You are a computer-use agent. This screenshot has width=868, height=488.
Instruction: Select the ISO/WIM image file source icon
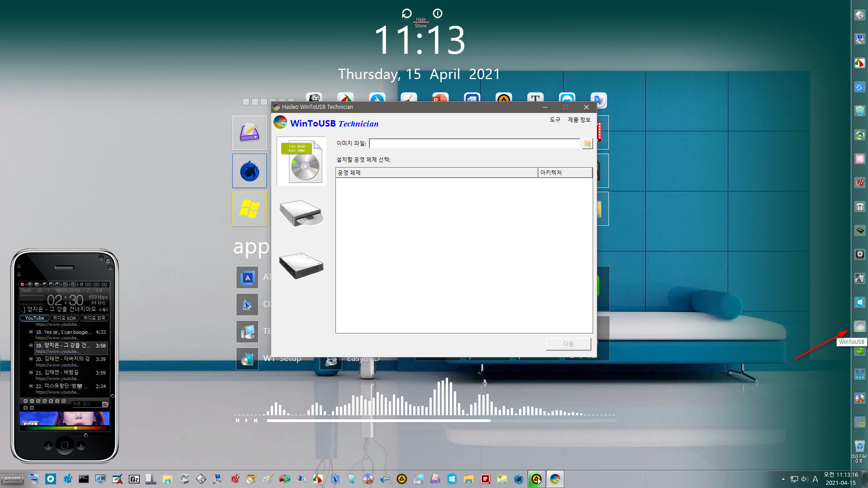[x=302, y=161]
